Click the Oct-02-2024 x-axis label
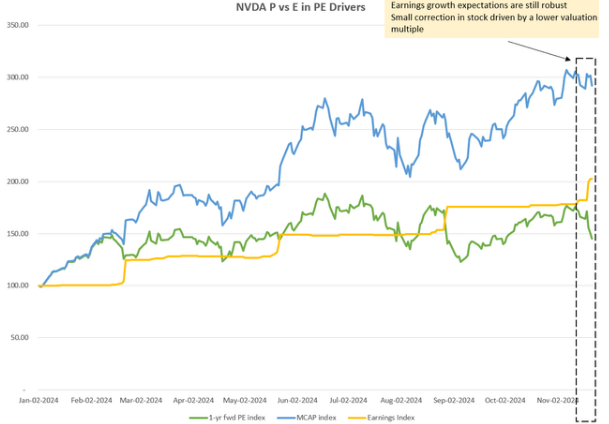This screenshot has height=424, width=609. pos(505,400)
